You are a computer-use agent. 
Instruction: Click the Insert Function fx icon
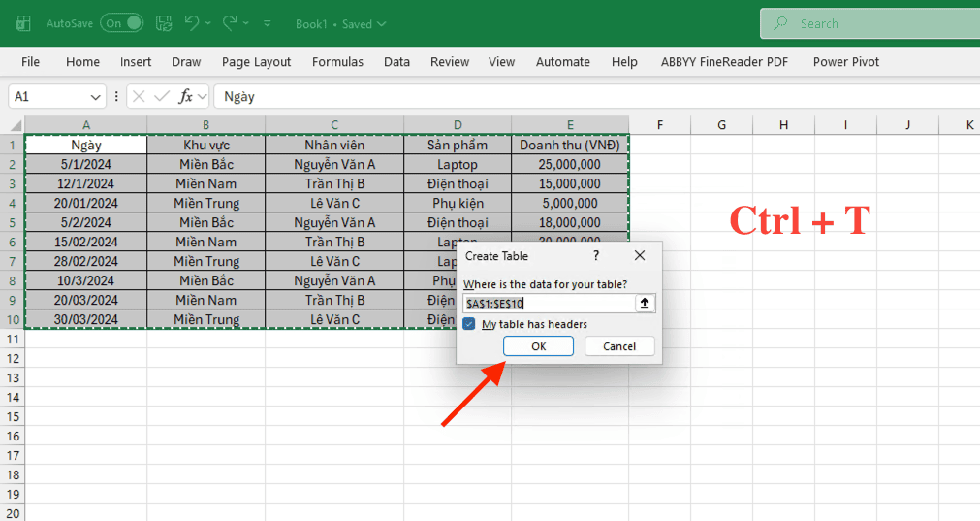coord(185,96)
